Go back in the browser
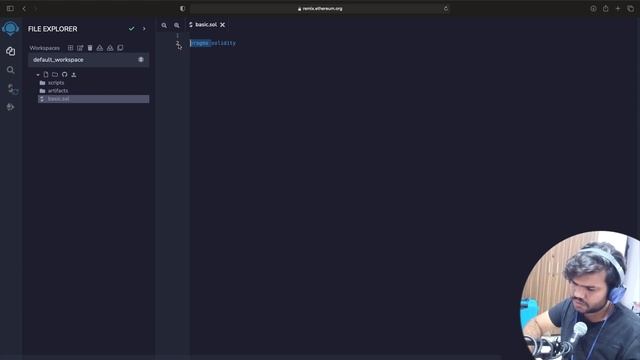640x360 pixels. click(24, 9)
